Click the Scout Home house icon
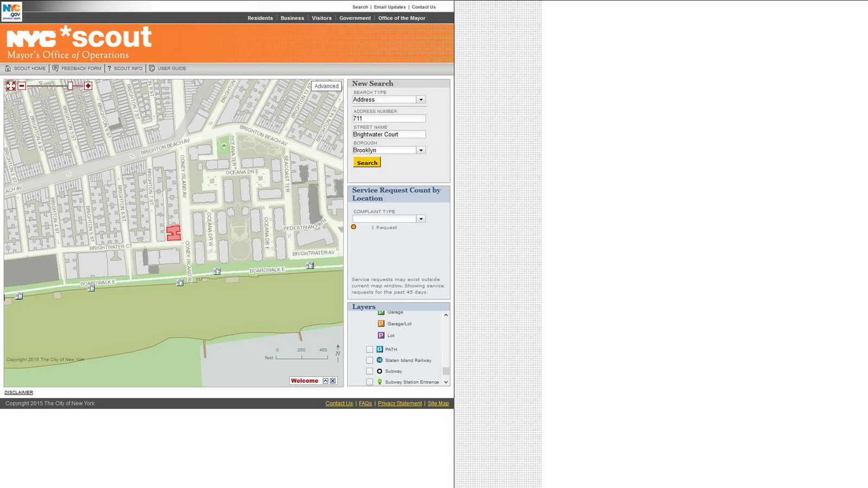868x488 pixels. coord(8,68)
